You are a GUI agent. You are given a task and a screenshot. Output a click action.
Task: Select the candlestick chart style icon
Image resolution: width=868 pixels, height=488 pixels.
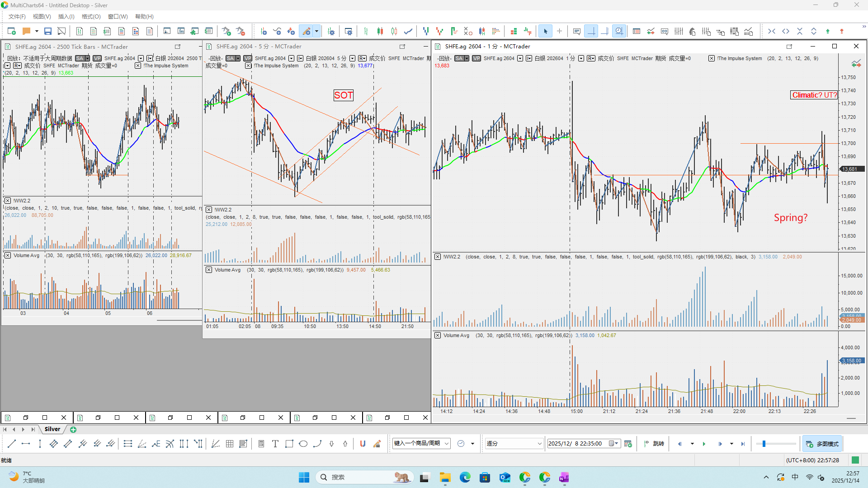click(380, 31)
